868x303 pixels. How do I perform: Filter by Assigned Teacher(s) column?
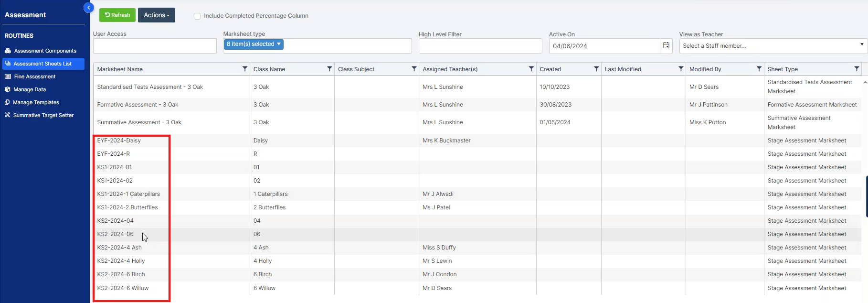click(531, 69)
